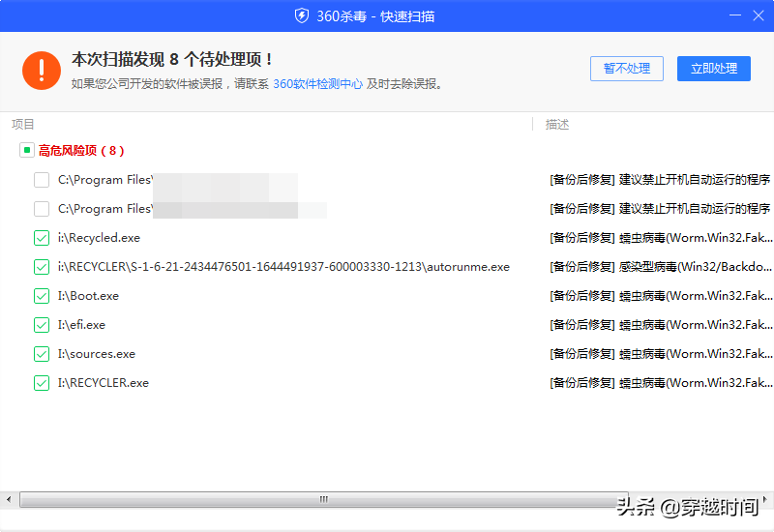This screenshot has width=774, height=532.
Task: Click the 360 shield logo in title bar
Action: pos(302,15)
